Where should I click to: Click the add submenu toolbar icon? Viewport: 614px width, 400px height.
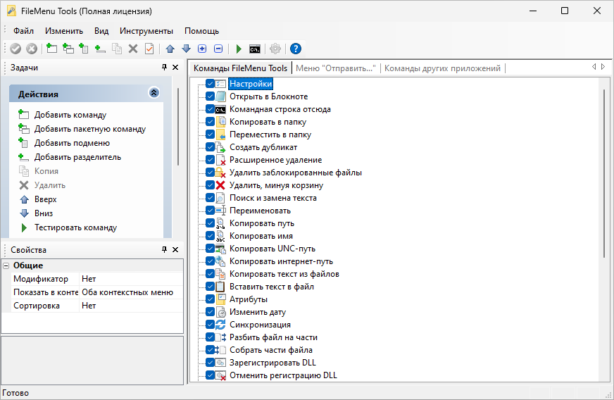pyautogui.click(x=84, y=49)
